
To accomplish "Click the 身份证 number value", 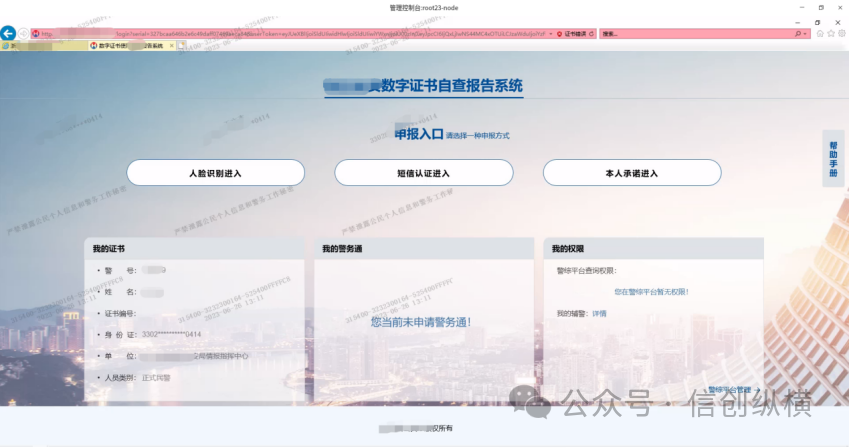I will point(171,334).
